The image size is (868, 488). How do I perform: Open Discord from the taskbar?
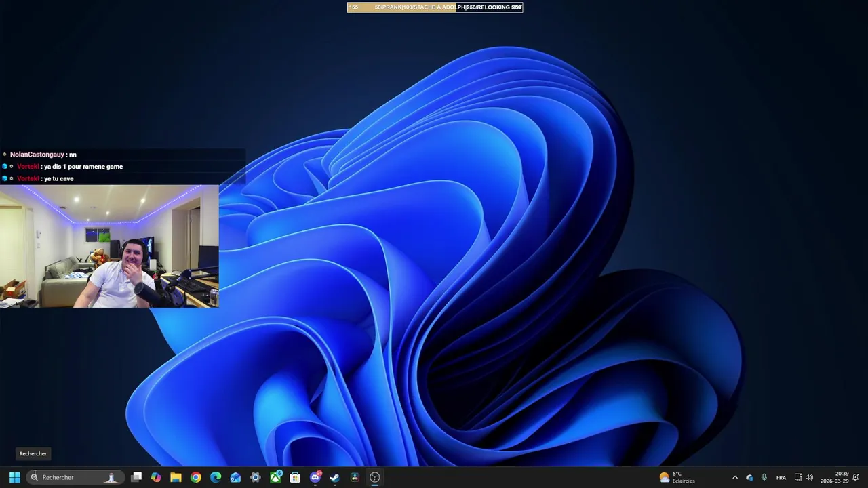click(315, 477)
